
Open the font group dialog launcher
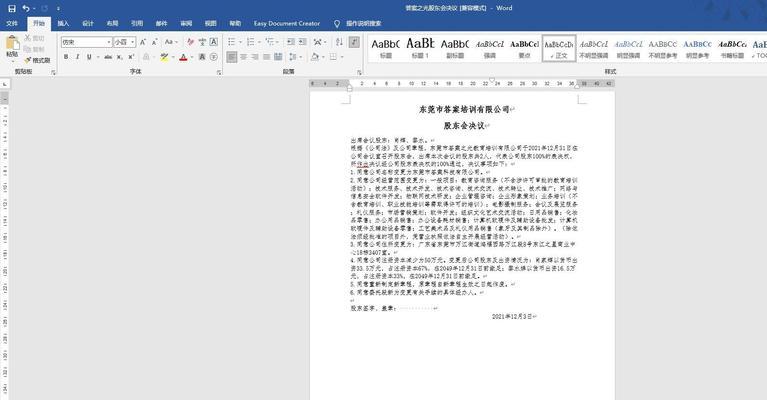pos(219,72)
